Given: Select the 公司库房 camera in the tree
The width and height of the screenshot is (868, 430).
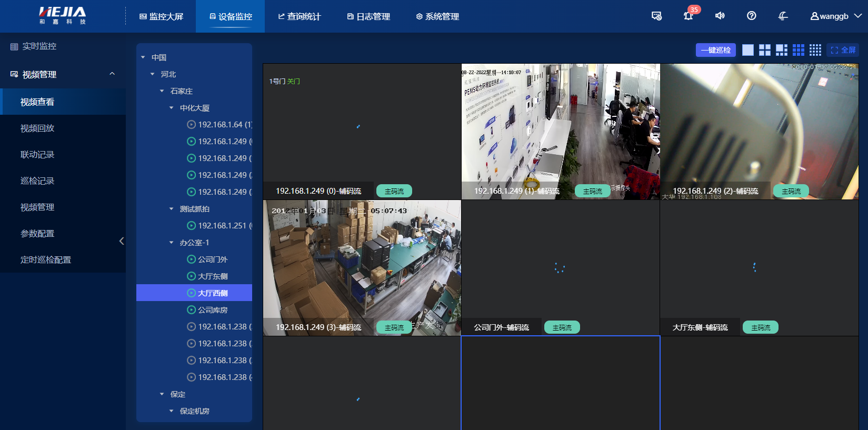Looking at the screenshot, I should (213, 310).
